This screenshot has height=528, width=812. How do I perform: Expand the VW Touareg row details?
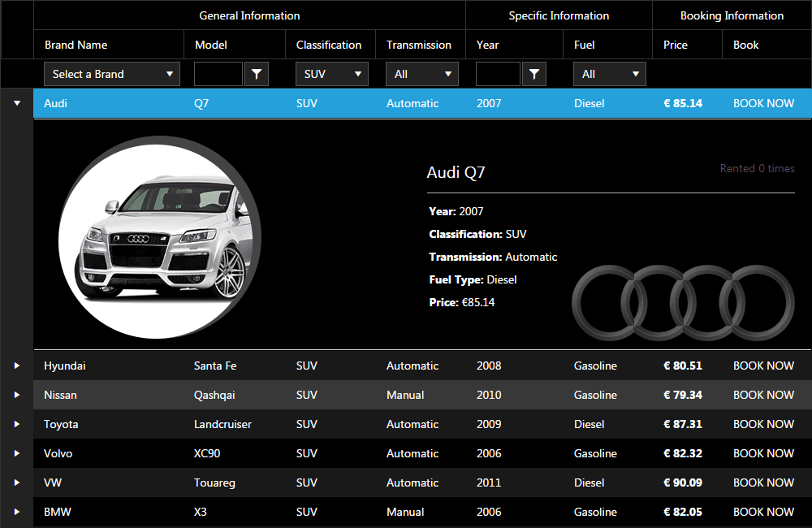click(x=16, y=483)
